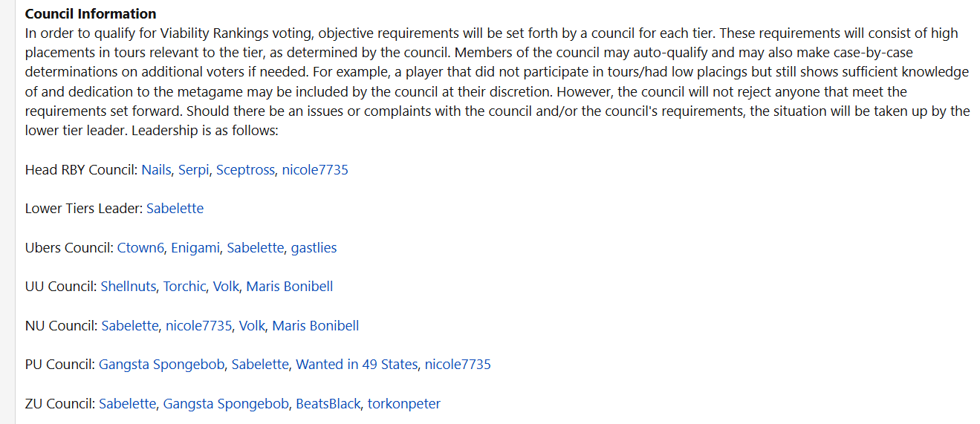Image resolution: width=980 pixels, height=424 pixels.
Task: Click Maris Bonibell in UU Council
Action: pyautogui.click(x=290, y=286)
